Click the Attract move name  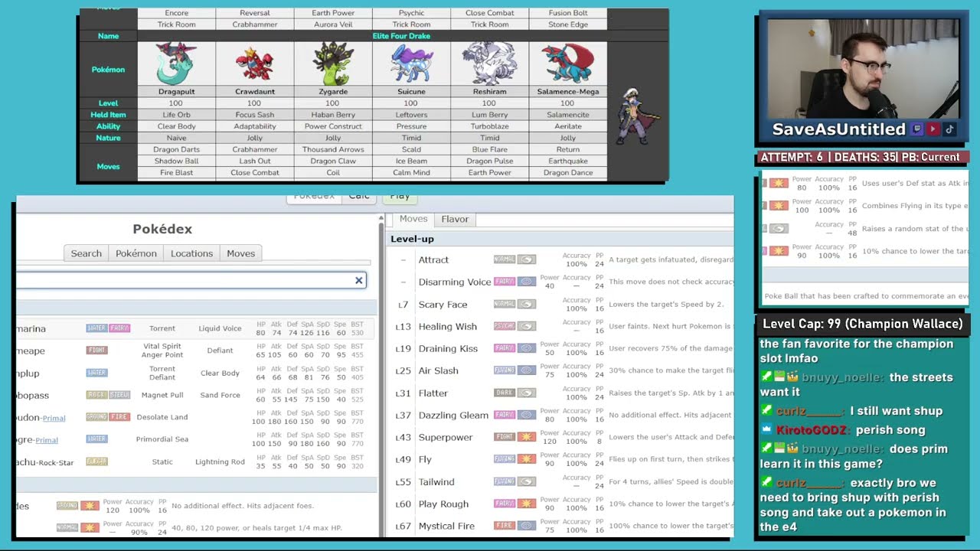pos(433,259)
